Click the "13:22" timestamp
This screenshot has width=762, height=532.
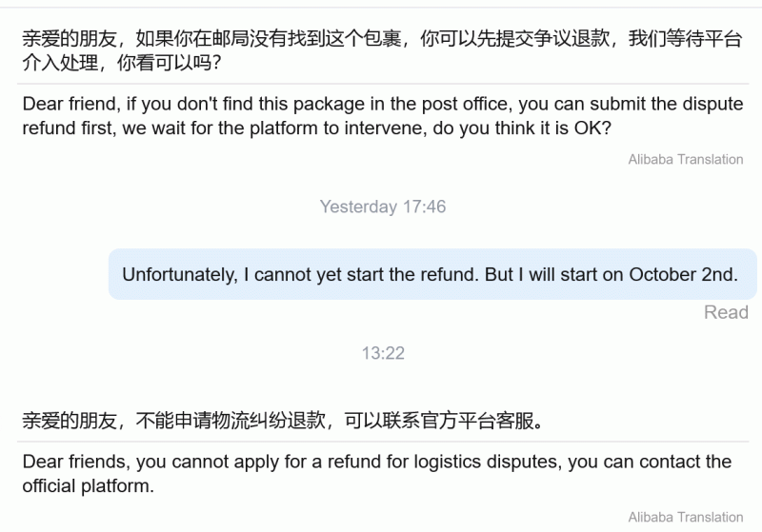tap(382, 353)
